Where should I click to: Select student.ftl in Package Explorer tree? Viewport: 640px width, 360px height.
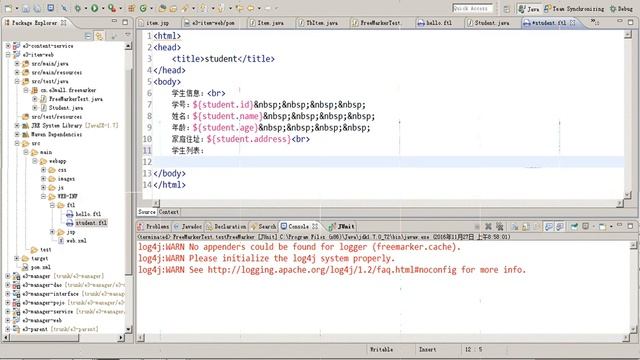(x=91, y=223)
